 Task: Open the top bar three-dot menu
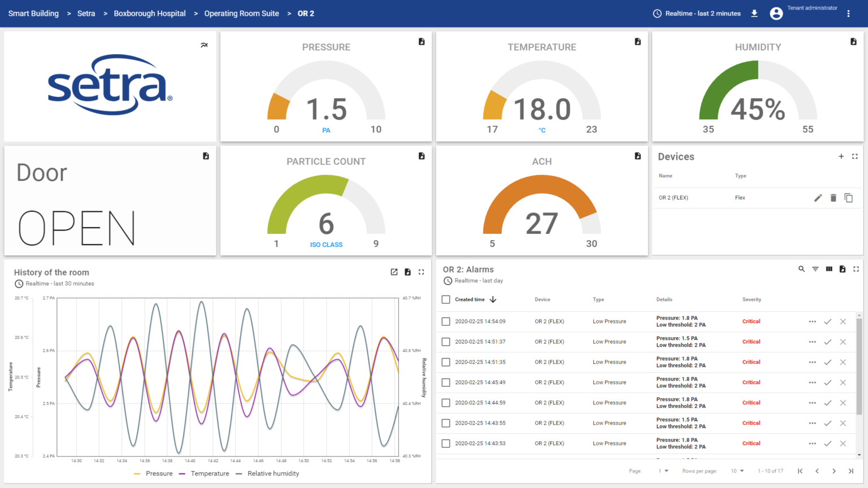tap(848, 14)
